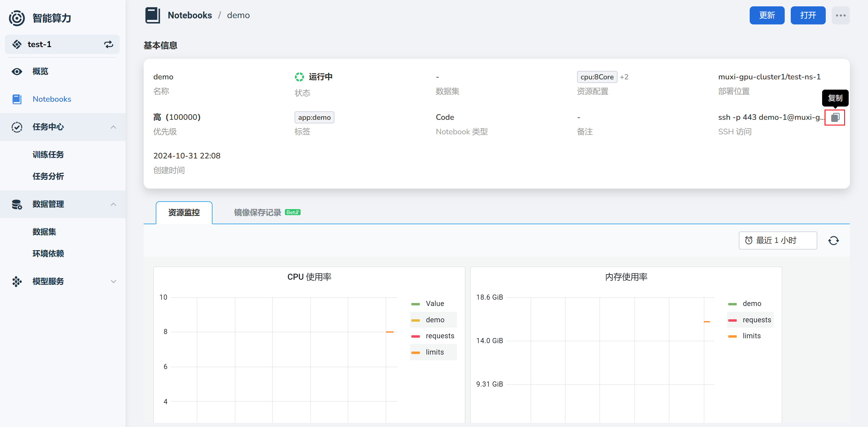Click the workspace switch arrows icon beside test-1
Screen dimensions: 868x427
click(x=109, y=44)
